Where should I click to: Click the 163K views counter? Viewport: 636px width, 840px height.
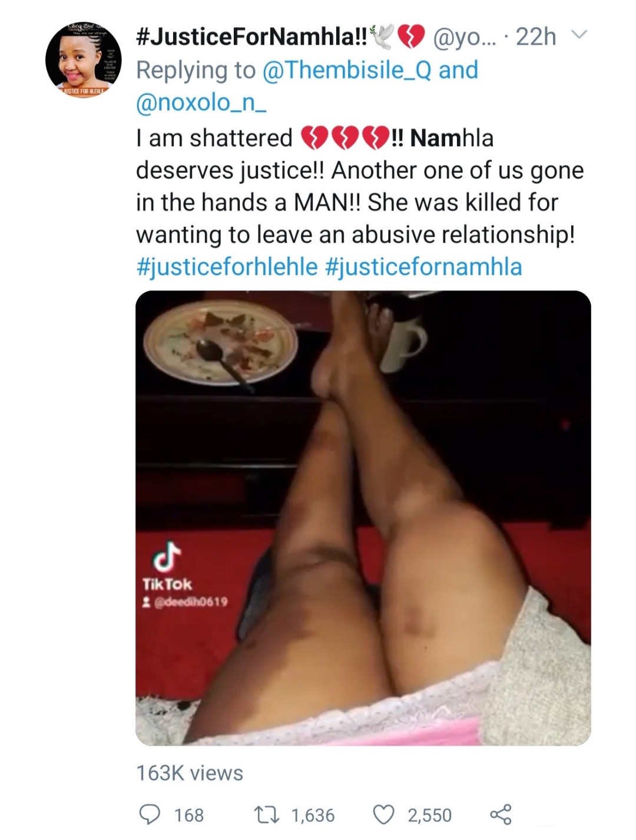point(190,773)
